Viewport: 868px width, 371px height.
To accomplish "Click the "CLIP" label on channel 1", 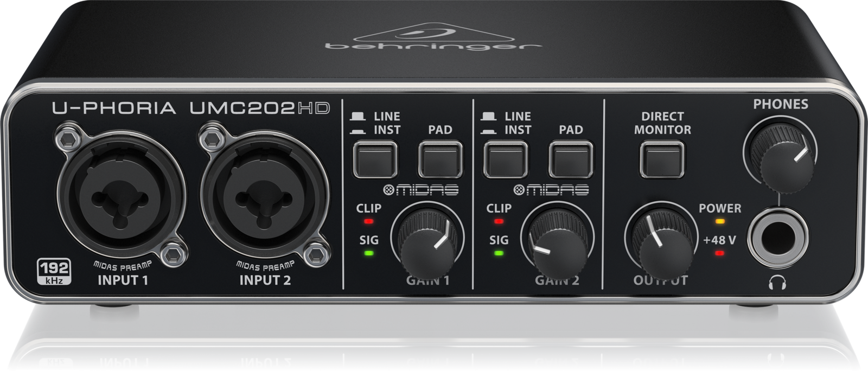I will point(369,208).
